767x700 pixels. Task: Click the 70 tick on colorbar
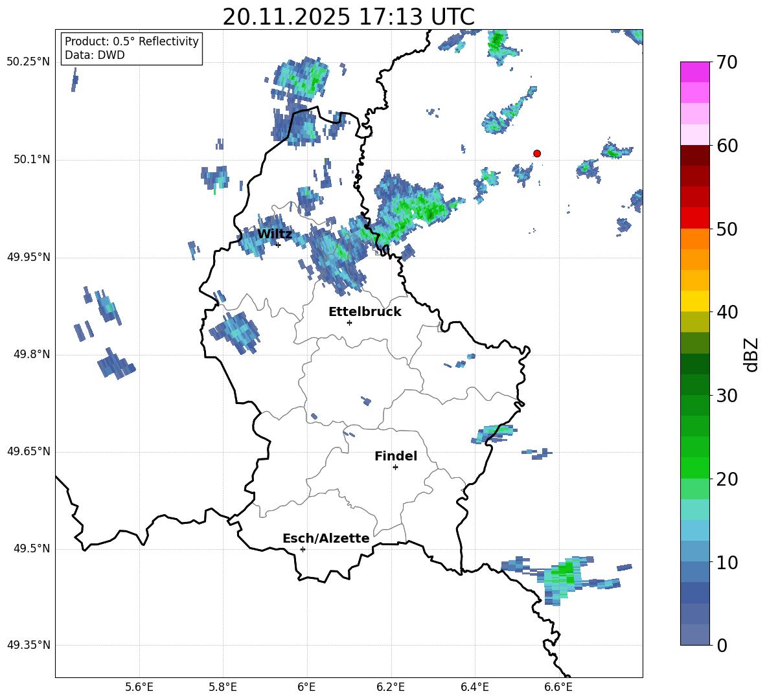point(727,63)
